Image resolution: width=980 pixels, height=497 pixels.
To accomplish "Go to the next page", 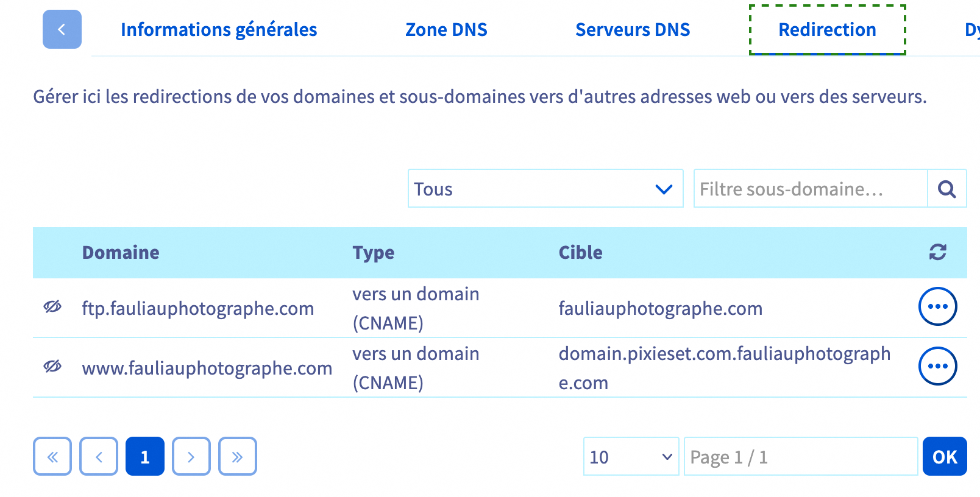I will click(x=191, y=456).
